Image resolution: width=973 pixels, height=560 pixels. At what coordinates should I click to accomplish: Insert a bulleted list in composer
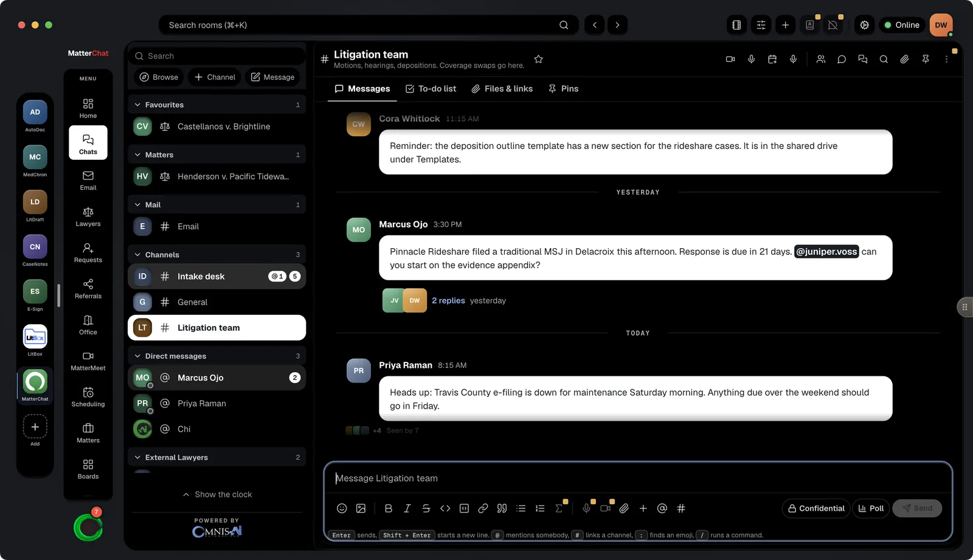(521, 508)
